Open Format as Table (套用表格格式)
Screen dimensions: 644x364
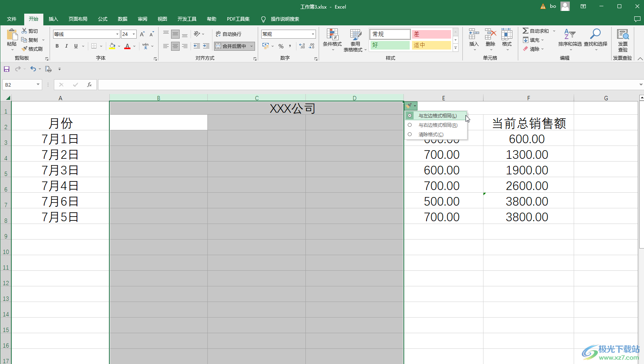[355, 40]
